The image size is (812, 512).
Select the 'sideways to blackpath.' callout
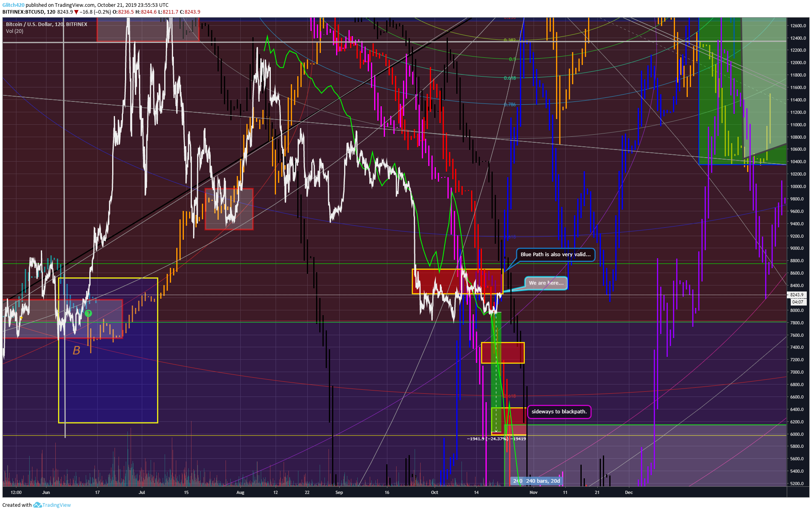[559, 412]
